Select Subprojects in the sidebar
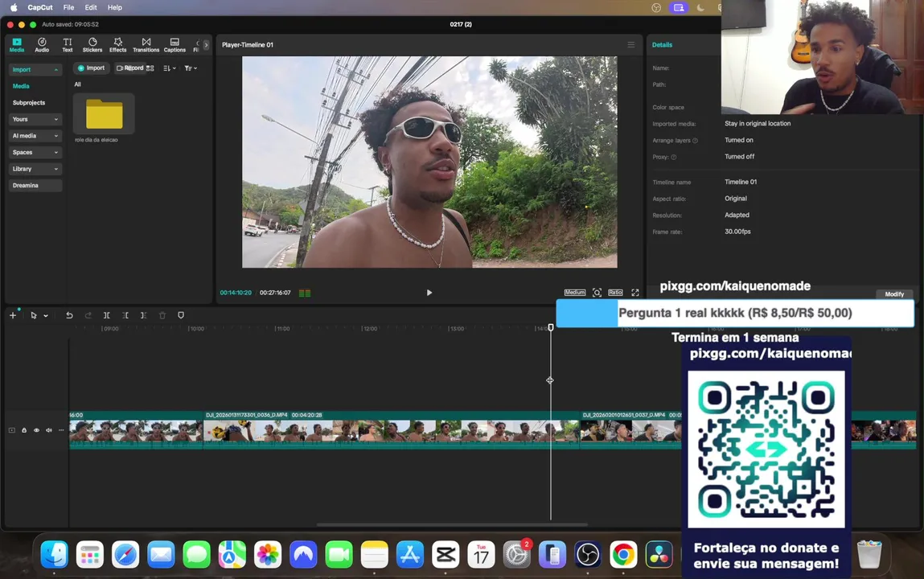The image size is (924, 579). (29, 102)
